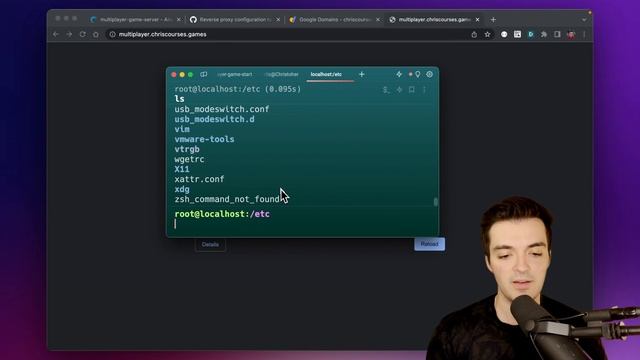Click xattr.conf in the listing
The width and height of the screenshot is (640, 360).
(x=199, y=179)
